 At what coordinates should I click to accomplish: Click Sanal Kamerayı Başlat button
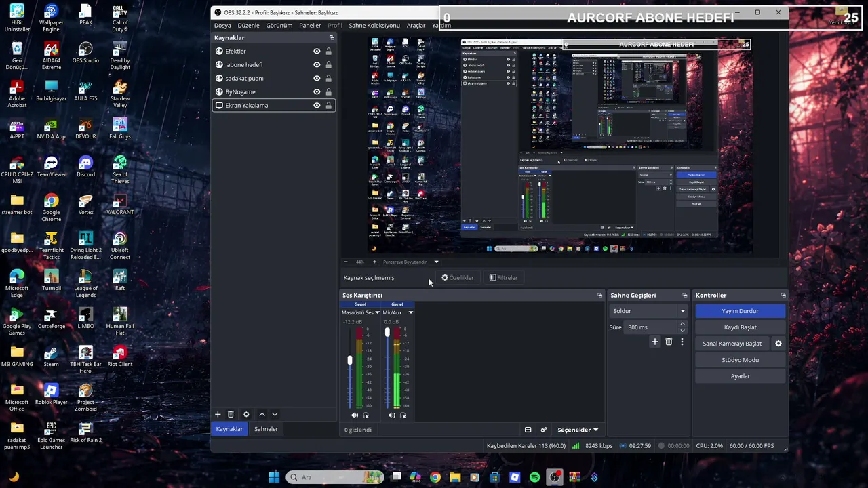tap(732, 344)
